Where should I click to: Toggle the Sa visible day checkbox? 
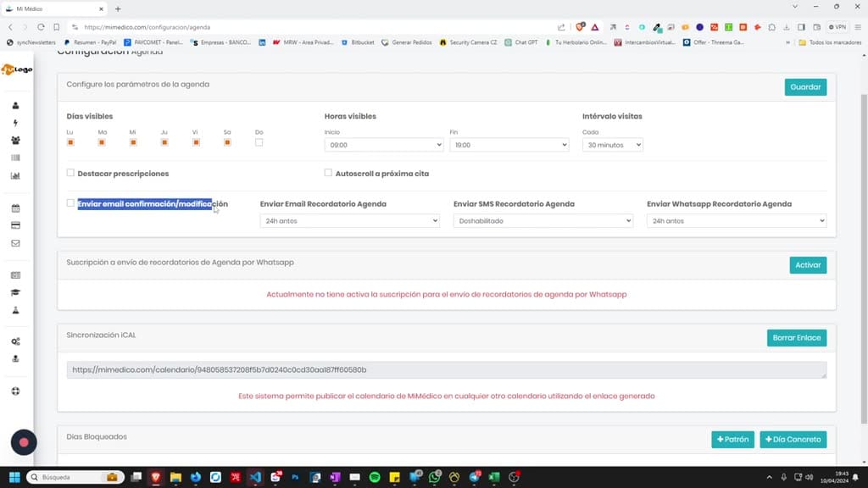click(x=227, y=142)
